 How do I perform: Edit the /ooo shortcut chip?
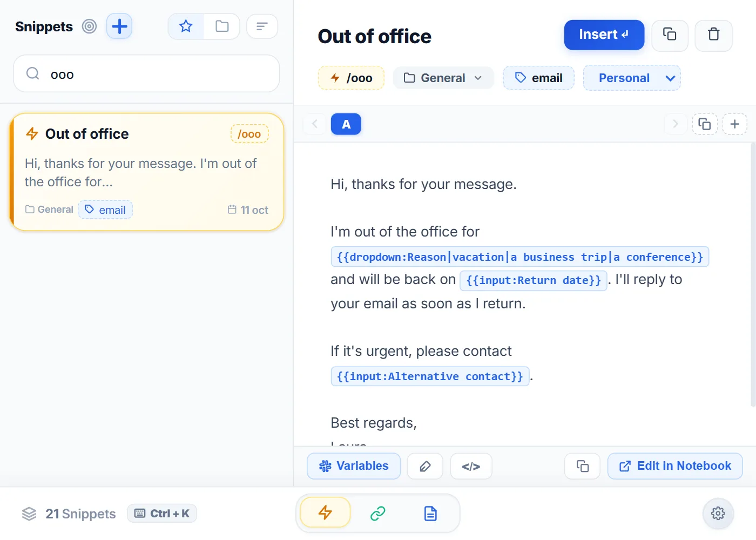click(351, 78)
